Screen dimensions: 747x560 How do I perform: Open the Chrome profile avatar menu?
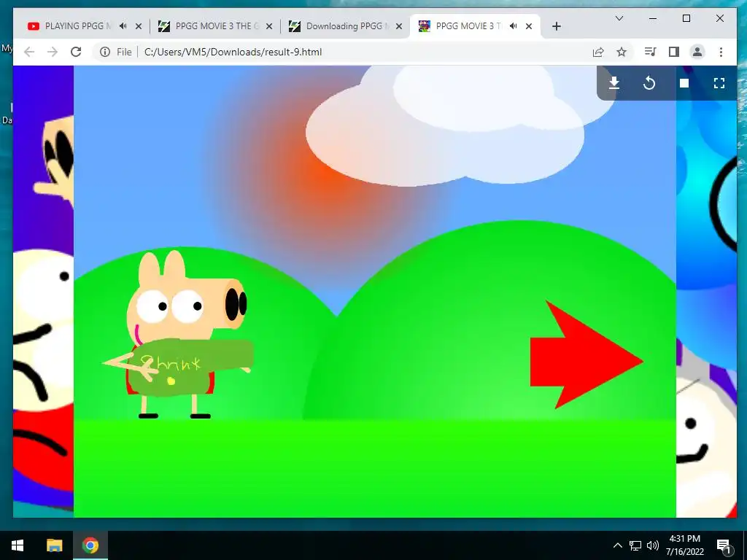tap(697, 52)
